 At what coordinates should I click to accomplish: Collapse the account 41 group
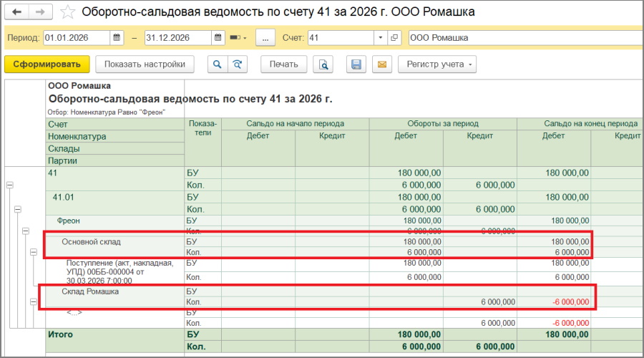pyautogui.click(x=9, y=185)
